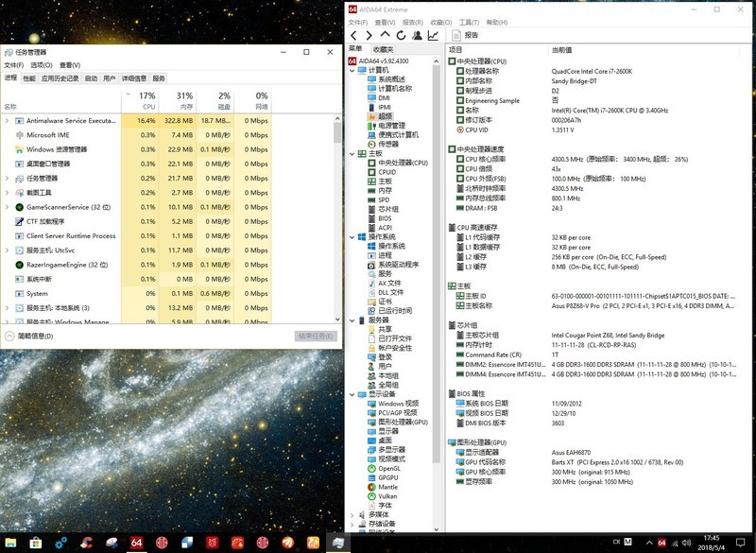Switch to 性能 tab in Task Manager
The image size is (756, 553).
29,78
